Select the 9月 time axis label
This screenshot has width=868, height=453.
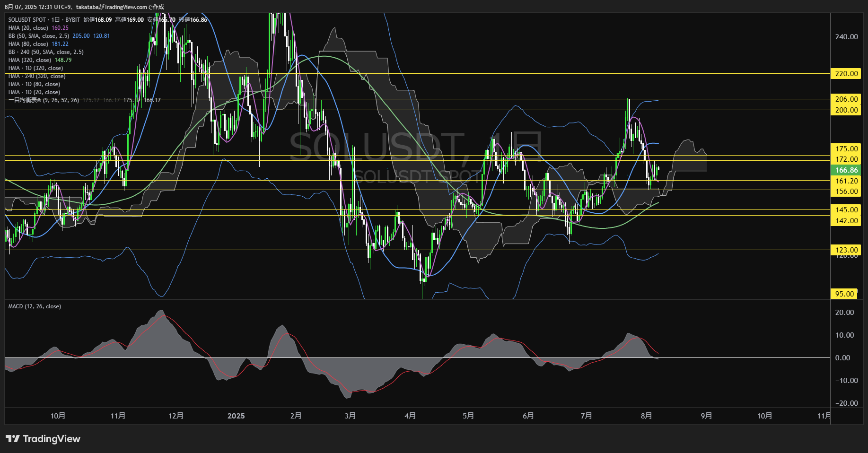[706, 416]
